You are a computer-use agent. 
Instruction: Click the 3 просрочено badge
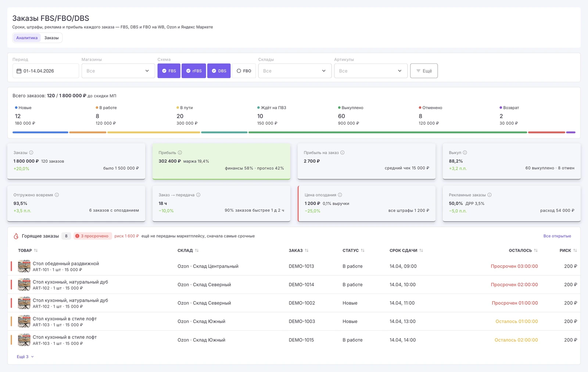pos(92,236)
